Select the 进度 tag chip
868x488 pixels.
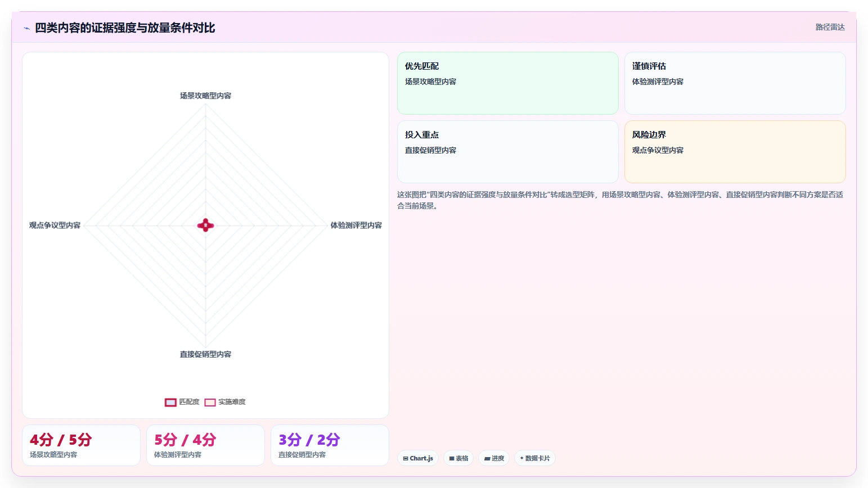click(x=494, y=458)
